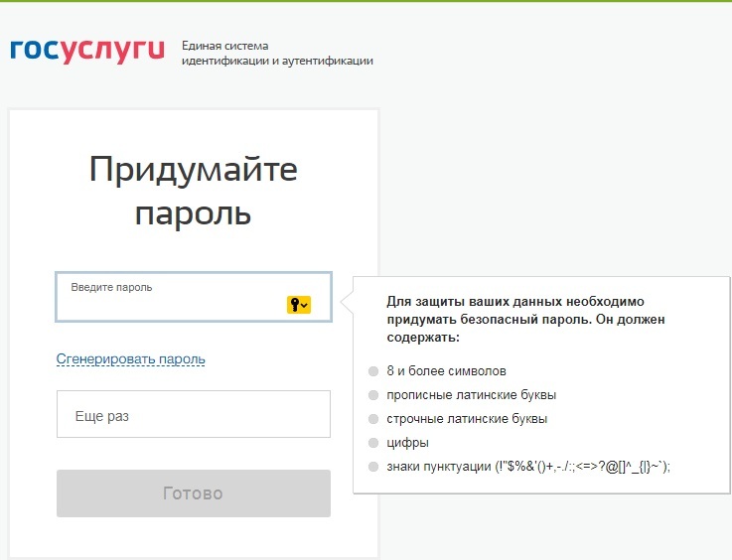Viewport: 732px width, 560px height.
Task: Click 'Единая система идентификации и аутентификации' subtitle
Action: pyautogui.click(x=277, y=54)
